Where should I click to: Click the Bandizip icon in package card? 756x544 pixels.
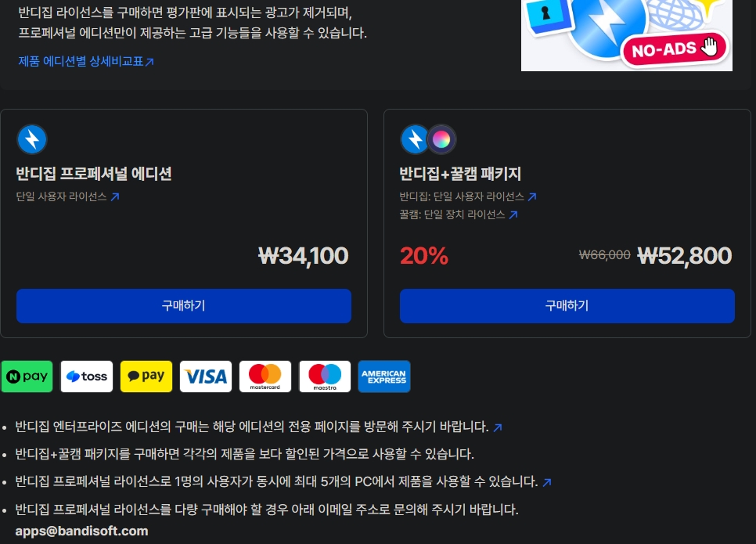pos(414,139)
